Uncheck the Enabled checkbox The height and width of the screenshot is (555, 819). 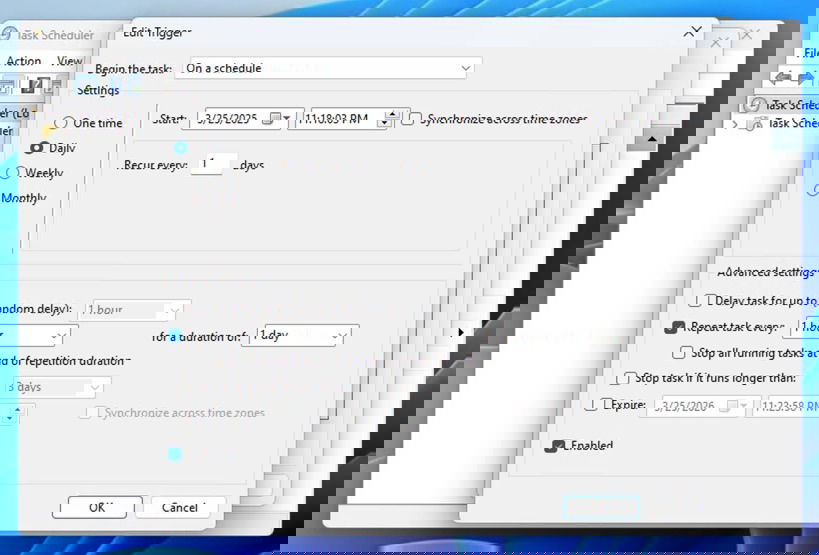(554, 446)
